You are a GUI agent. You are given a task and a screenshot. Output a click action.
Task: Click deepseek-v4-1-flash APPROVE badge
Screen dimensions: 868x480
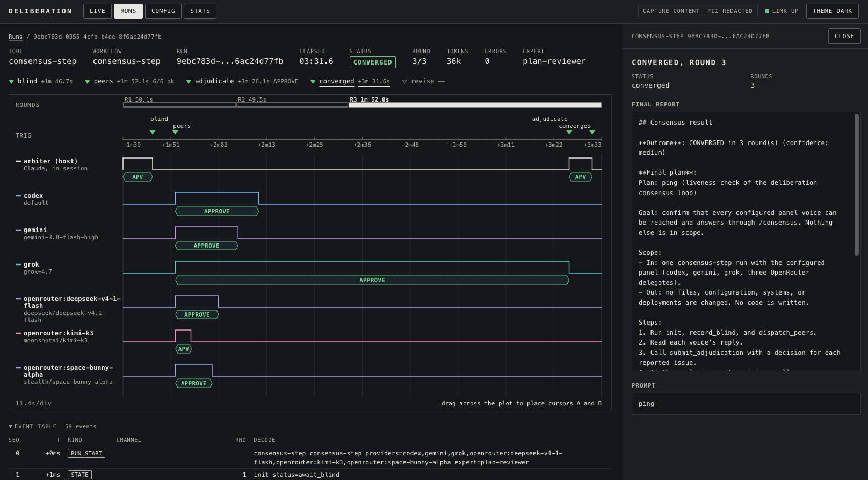point(197,314)
